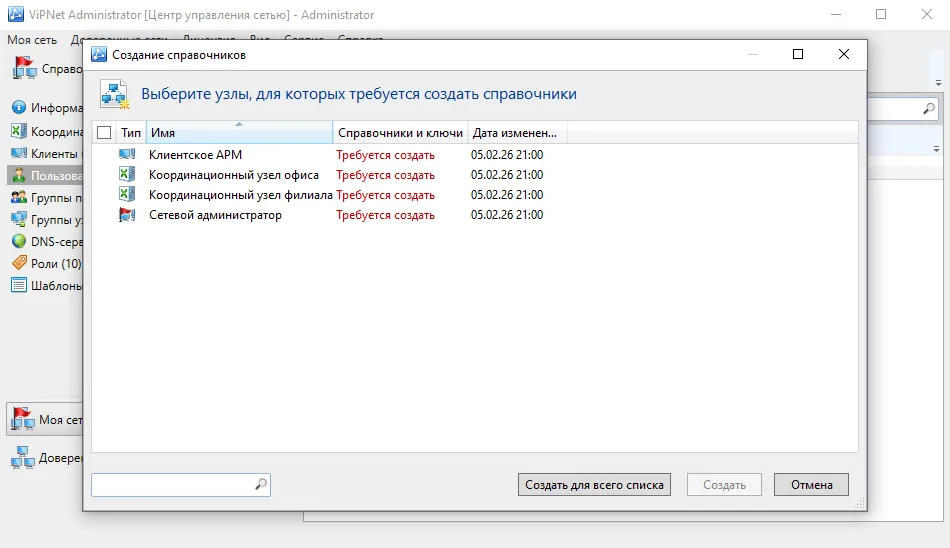Viewport: 950px width, 548px height.
Task: Select Пользователи item in navigation pane
Action: click(x=46, y=176)
